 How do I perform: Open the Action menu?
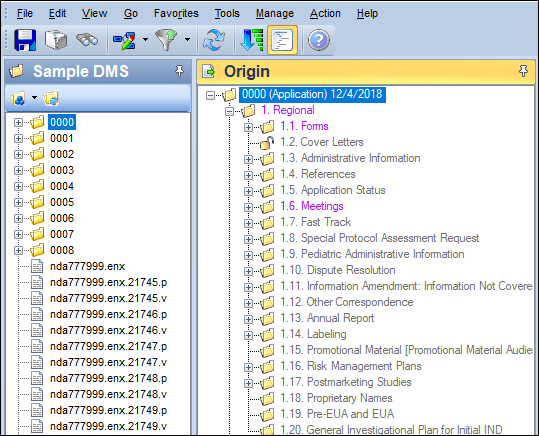pos(325,13)
